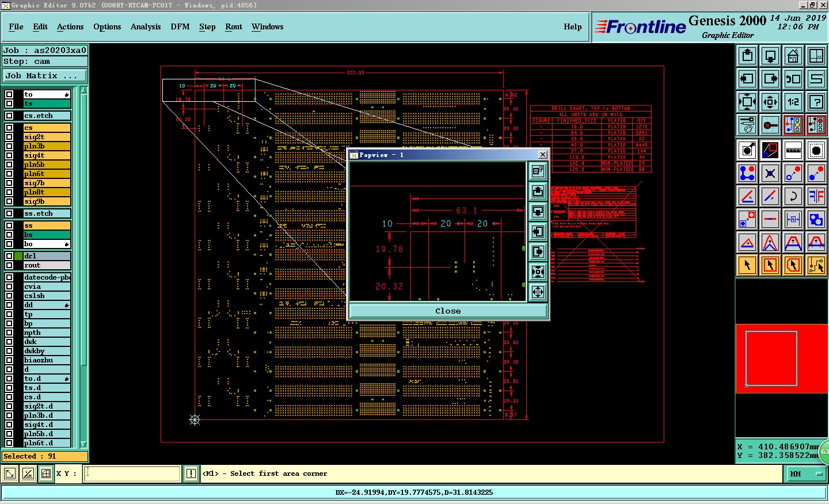Click the green color swatch beside drl

click(19, 256)
